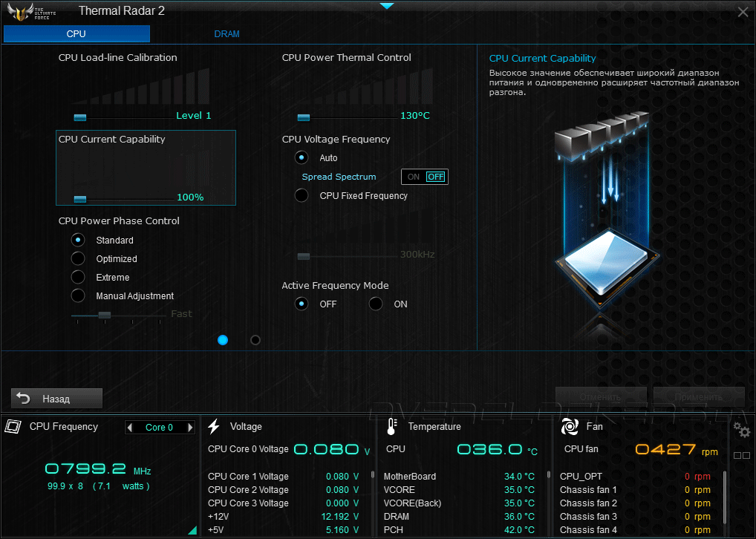Click the Core 0 selector label
The width and height of the screenshot is (756, 539).
pos(159,427)
